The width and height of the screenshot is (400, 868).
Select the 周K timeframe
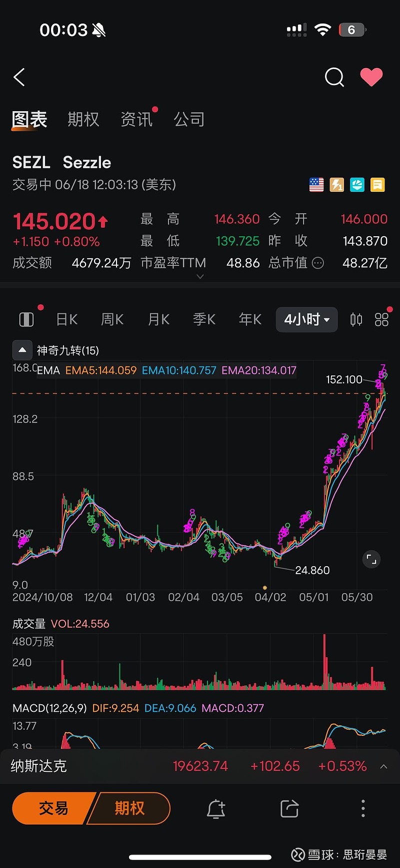[112, 319]
